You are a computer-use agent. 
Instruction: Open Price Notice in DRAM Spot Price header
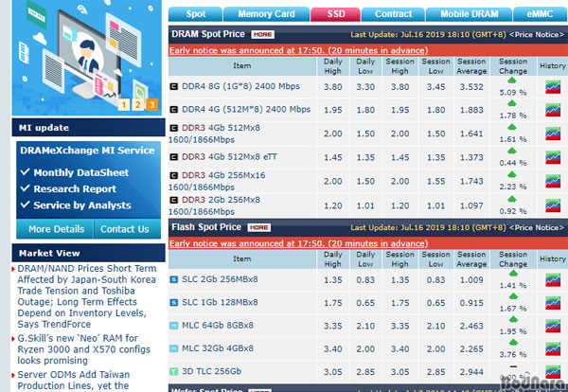coord(537,35)
